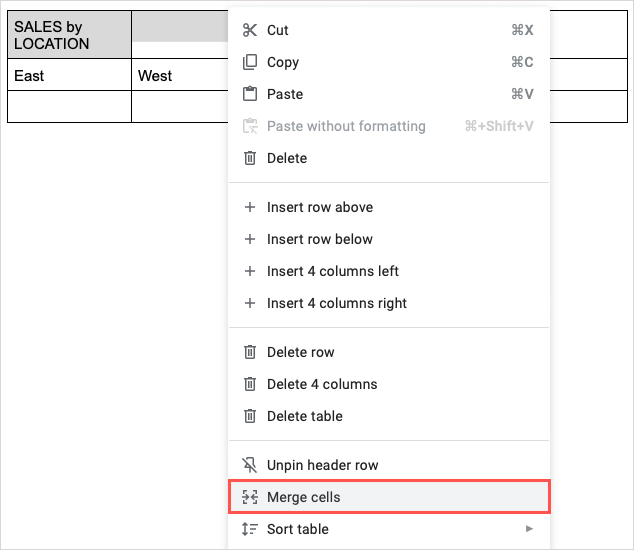Click the trash icon beside Delete table

(250, 416)
